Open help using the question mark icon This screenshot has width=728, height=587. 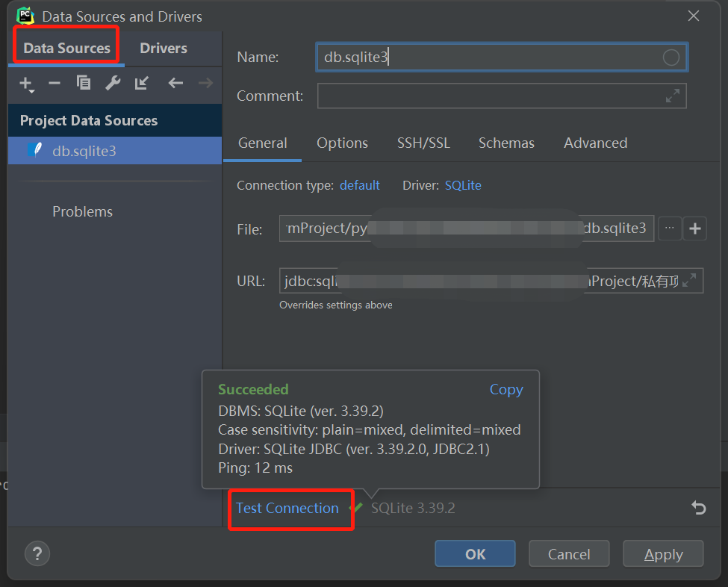click(x=37, y=553)
